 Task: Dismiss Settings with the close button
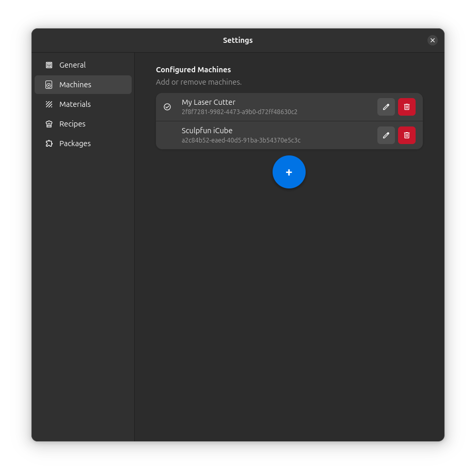(x=433, y=40)
